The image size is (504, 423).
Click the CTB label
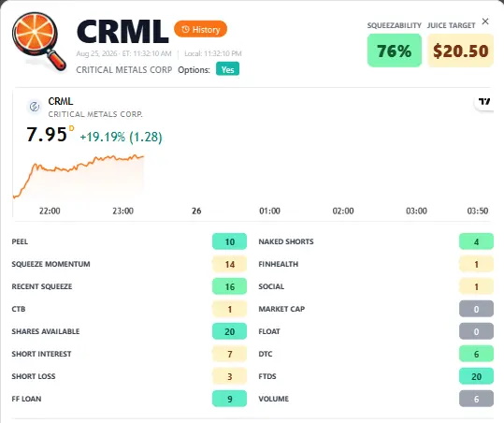click(x=19, y=309)
